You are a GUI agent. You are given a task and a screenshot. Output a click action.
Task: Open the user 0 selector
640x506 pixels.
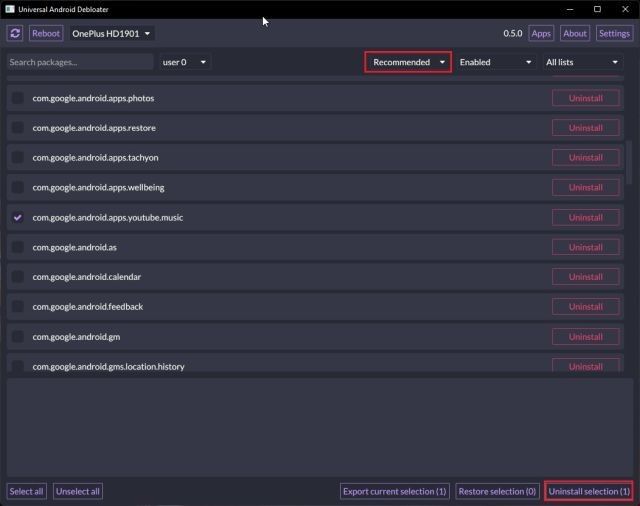click(184, 62)
